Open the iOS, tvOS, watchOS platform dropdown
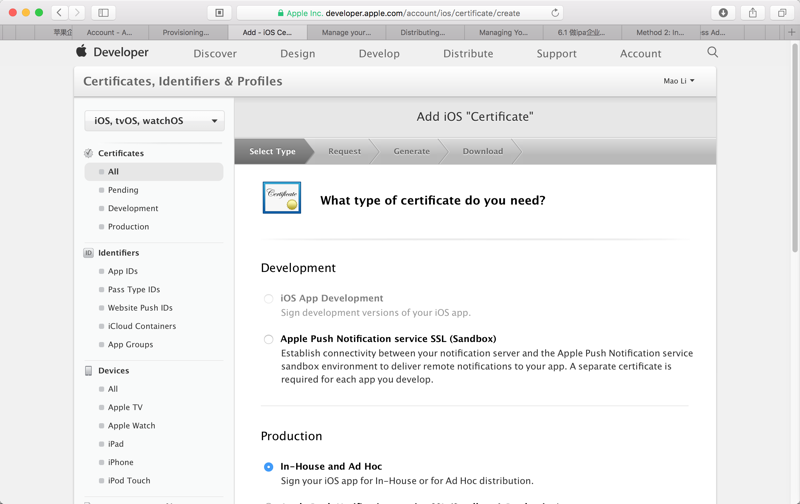Viewport: 800px width, 504px height. point(154,121)
